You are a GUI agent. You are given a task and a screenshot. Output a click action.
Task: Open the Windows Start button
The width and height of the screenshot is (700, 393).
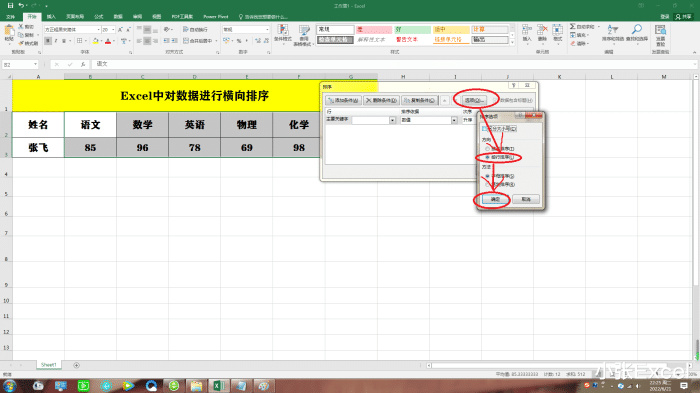coord(9,385)
